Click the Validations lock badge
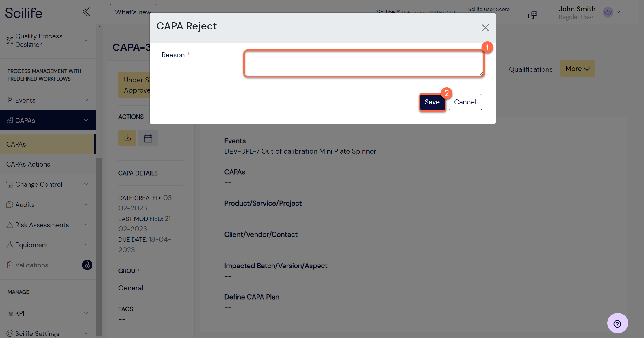The height and width of the screenshot is (338, 644). (87, 265)
